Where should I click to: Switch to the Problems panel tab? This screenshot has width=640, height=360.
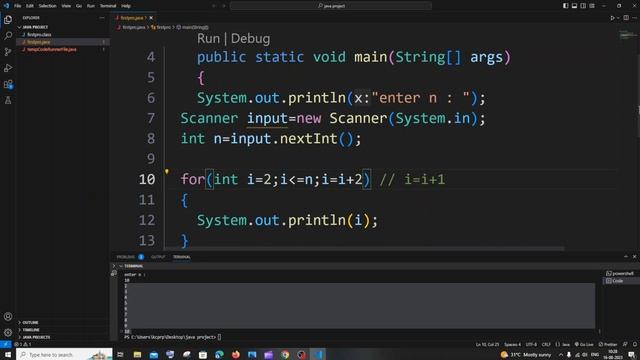coord(126,257)
